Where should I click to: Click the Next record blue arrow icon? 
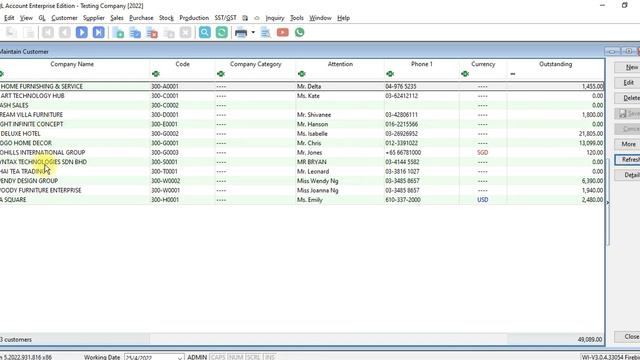click(82, 33)
